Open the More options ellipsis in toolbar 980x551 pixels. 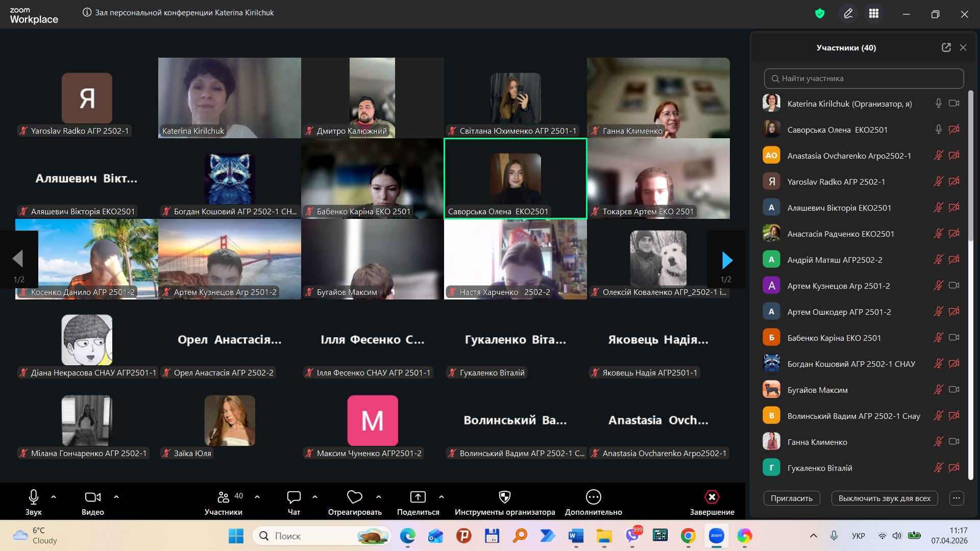pyautogui.click(x=593, y=497)
